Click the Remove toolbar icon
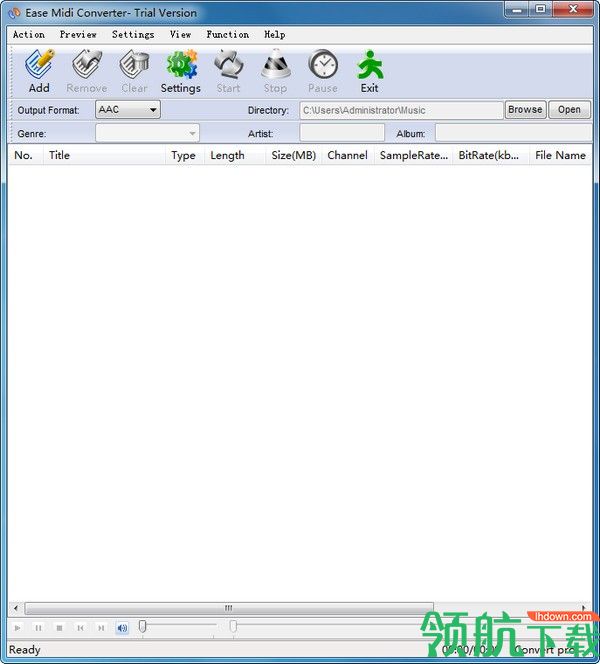Image resolution: width=600 pixels, height=664 pixels. 87,65
